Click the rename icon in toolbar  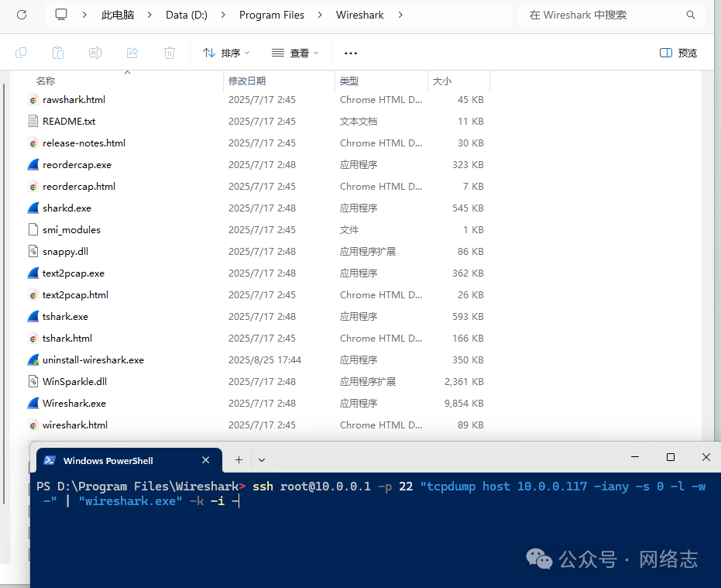[95, 53]
